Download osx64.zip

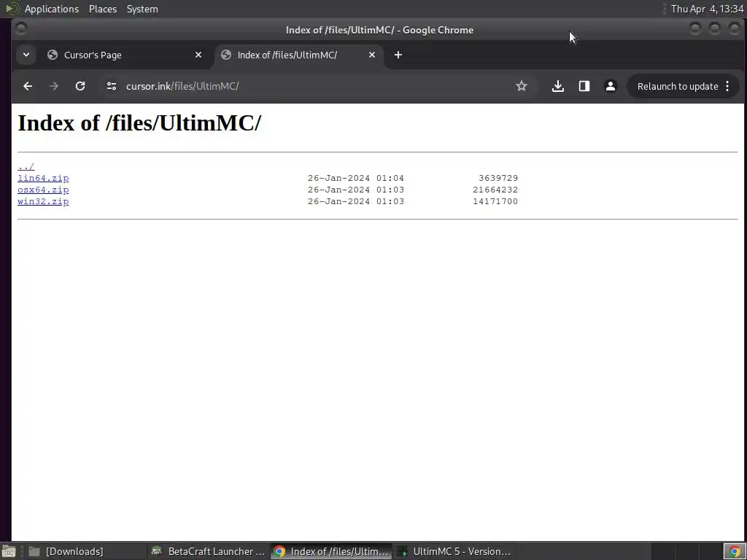coord(43,190)
